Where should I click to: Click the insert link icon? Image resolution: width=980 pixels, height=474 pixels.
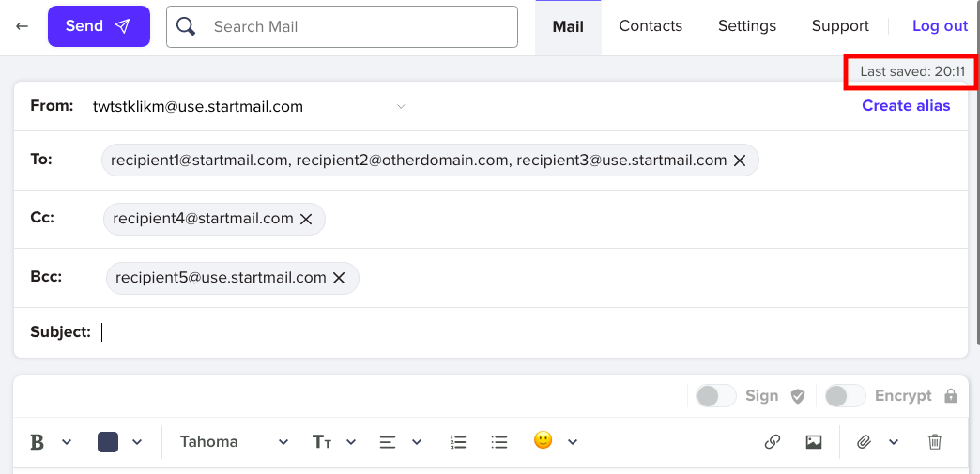click(773, 442)
